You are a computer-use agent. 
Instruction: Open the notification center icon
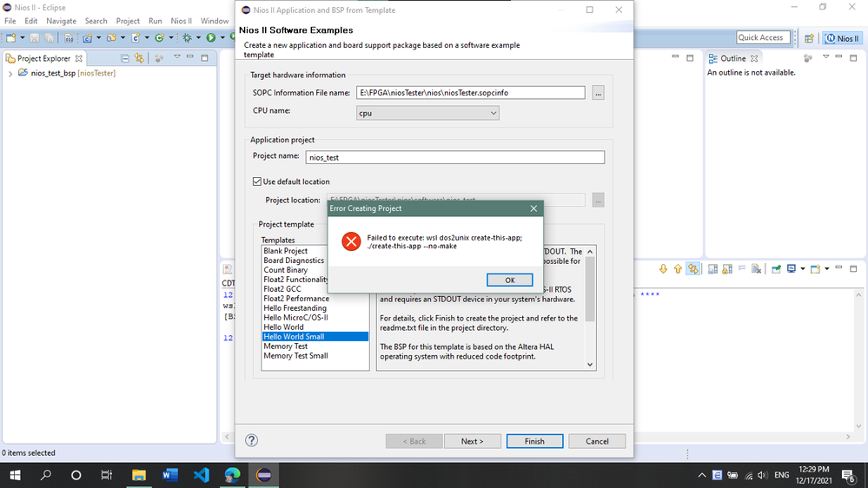[848, 475]
